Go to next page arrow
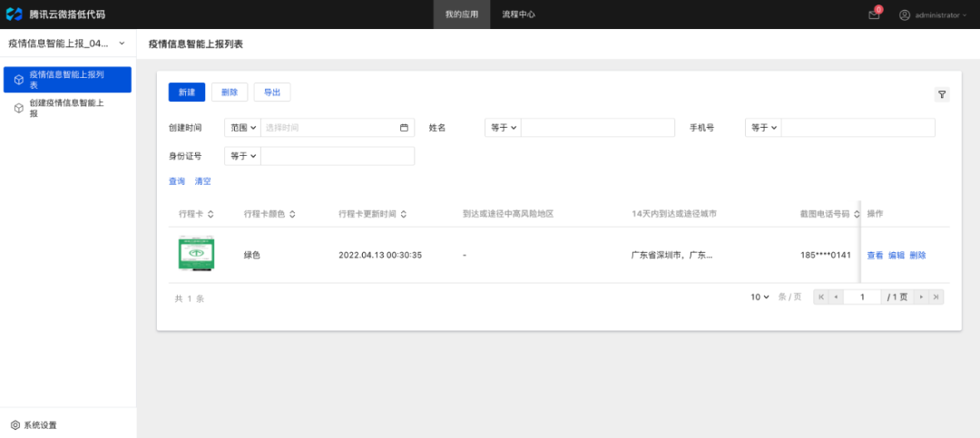Viewport: 980px width, 438px height. (x=921, y=297)
